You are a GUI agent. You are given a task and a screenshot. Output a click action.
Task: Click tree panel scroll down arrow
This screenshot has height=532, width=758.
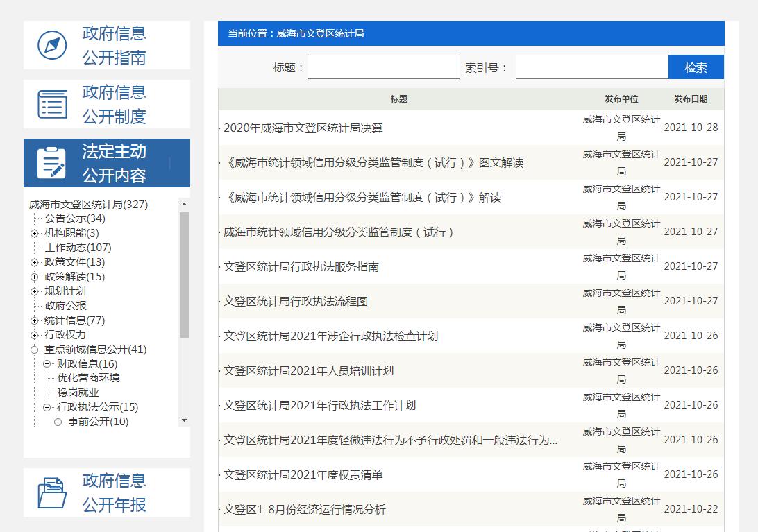point(184,420)
